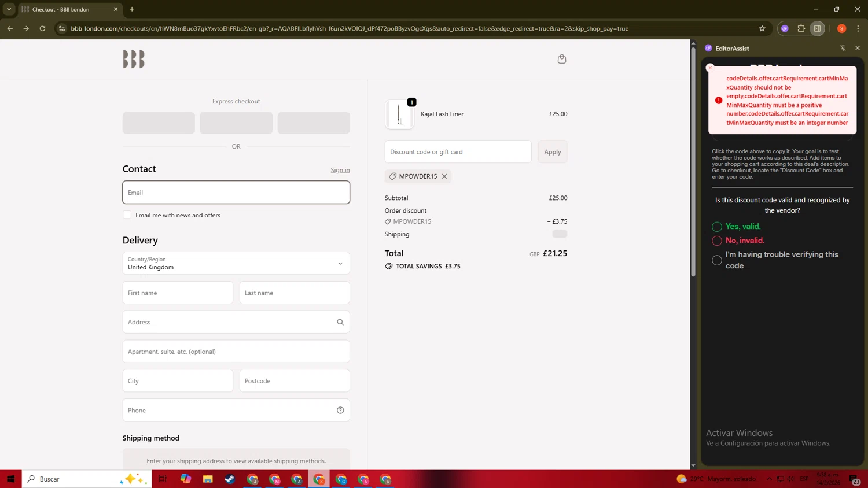This screenshot has width=868, height=488.
Task: View site information icon in address bar
Action: [62, 28]
